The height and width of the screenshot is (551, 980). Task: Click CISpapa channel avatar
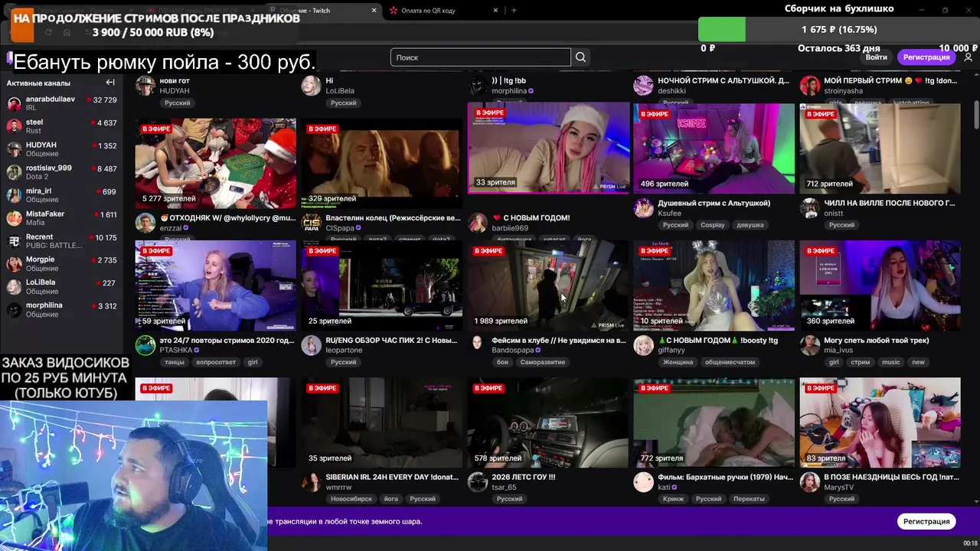pyautogui.click(x=312, y=223)
